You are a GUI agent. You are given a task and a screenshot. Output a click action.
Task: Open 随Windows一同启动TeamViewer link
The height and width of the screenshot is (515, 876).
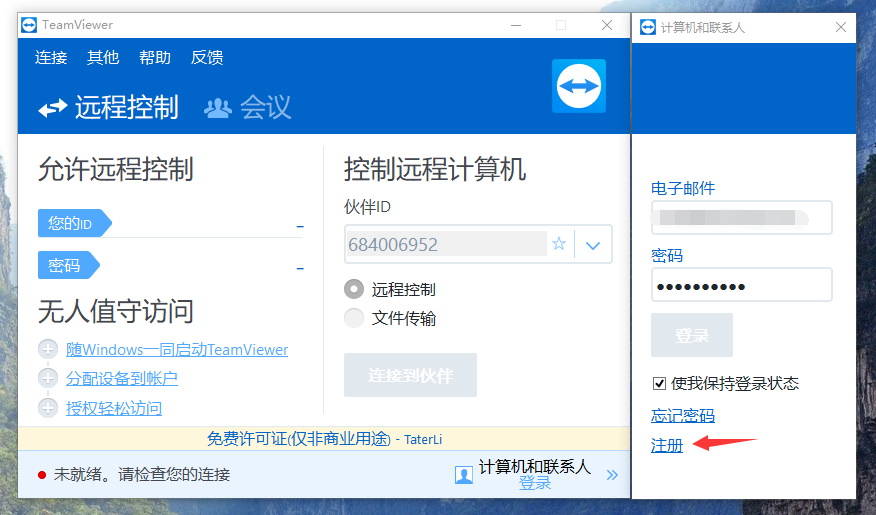pos(177,350)
